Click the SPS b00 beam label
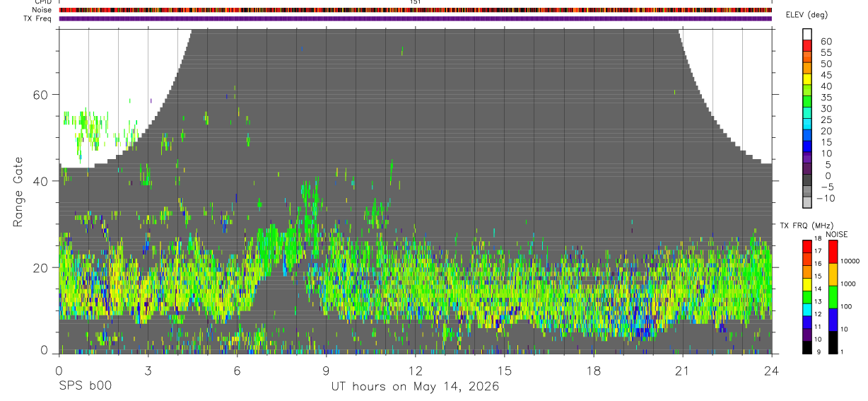Viewport: 868px width, 401px height. [86, 386]
